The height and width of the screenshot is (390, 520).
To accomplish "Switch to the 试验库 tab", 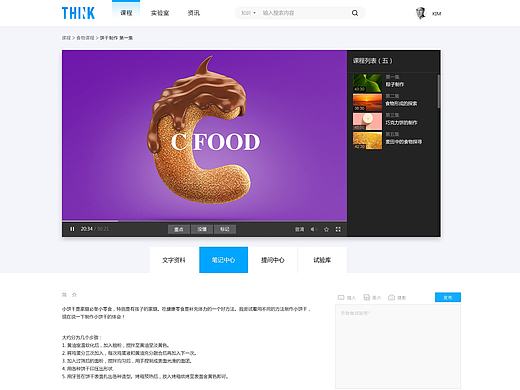I will [322, 260].
